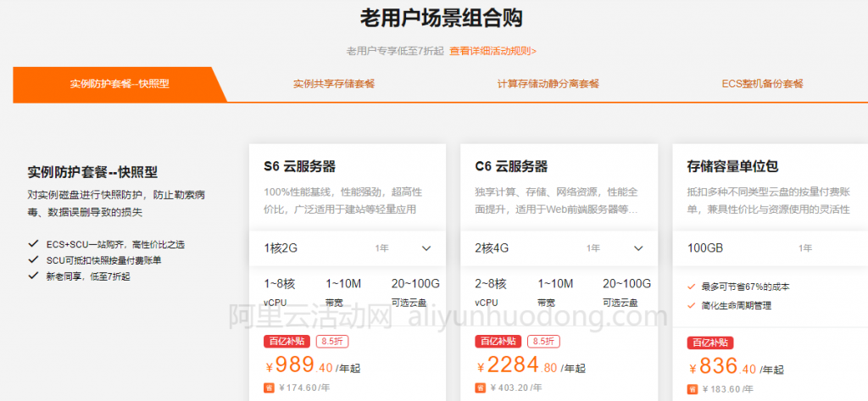Viewport: 868px width, 401px height.
Task: Click S6 20~100G 可选云盘 spec
Action: (x=415, y=293)
